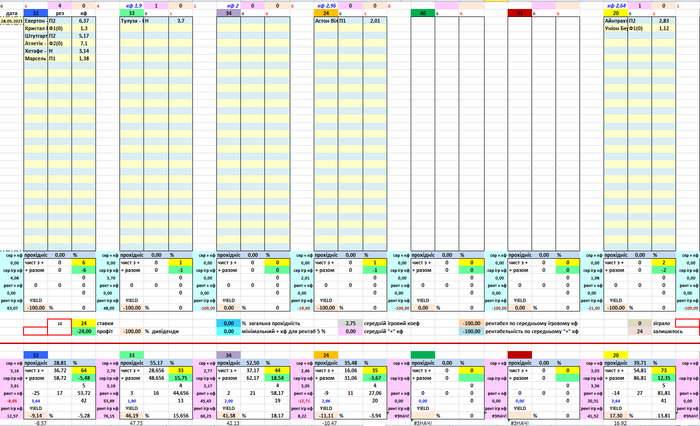Select pass rate value 39,71 in lower block 20
The image size is (700, 426).
640,363
